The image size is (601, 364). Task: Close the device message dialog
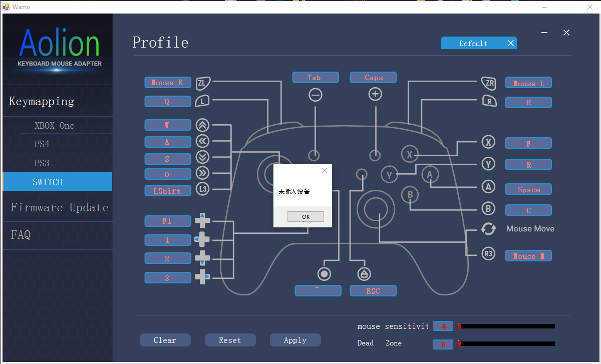[325, 170]
